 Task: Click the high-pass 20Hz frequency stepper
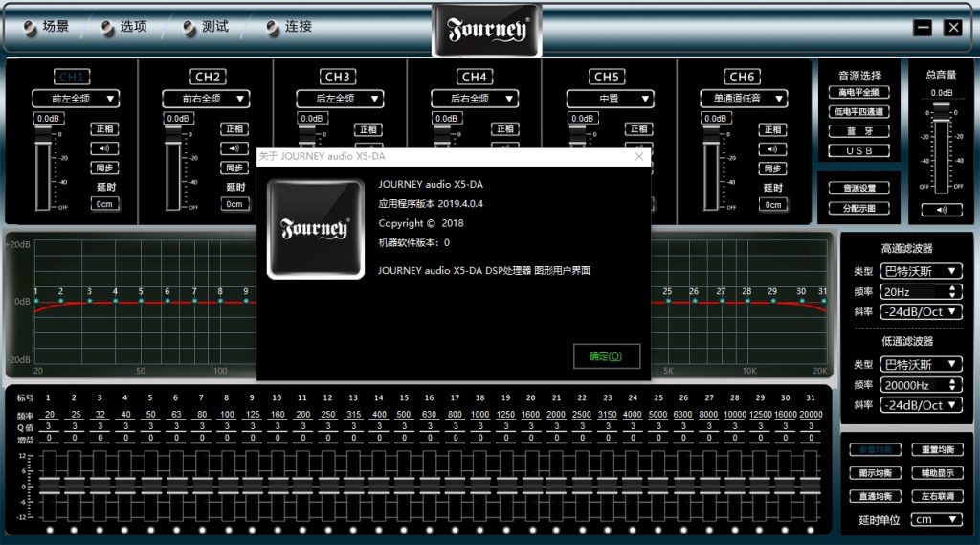coord(952,291)
